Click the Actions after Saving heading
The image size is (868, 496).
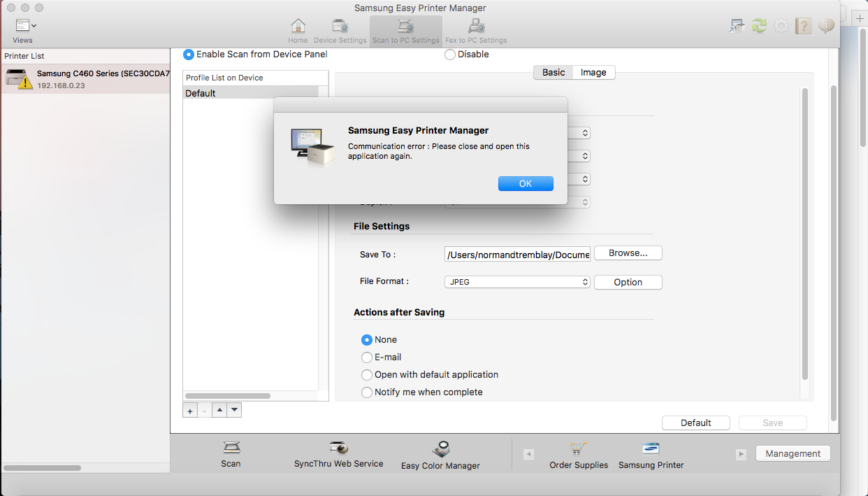click(x=399, y=312)
